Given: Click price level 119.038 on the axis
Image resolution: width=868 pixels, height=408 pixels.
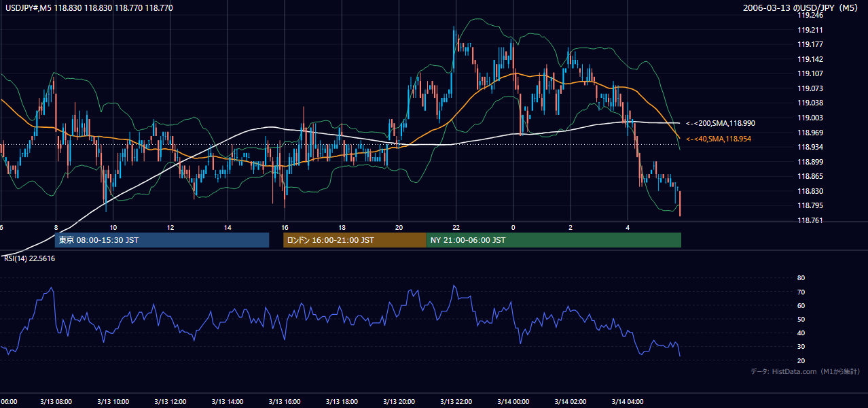Looking at the screenshot, I should click(810, 103).
